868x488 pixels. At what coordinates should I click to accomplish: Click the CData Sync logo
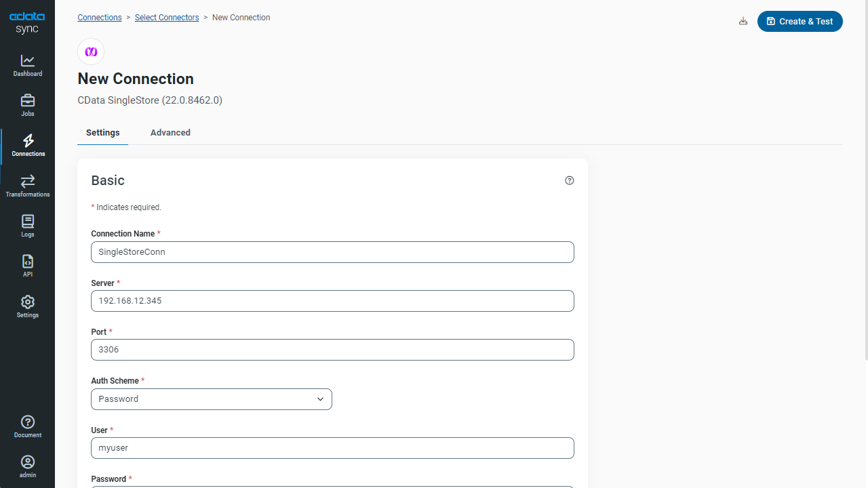pyautogui.click(x=27, y=22)
